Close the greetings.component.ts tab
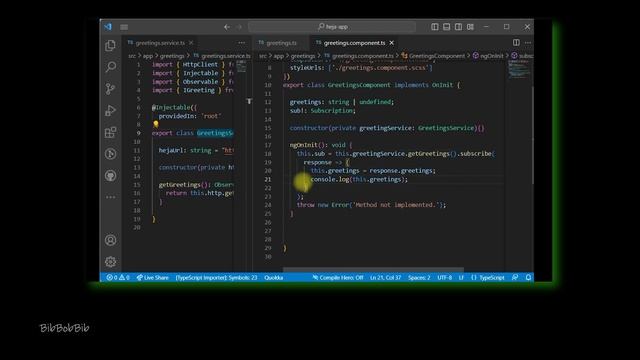Image resolution: width=640 pixels, height=360 pixels. (x=392, y=43)
